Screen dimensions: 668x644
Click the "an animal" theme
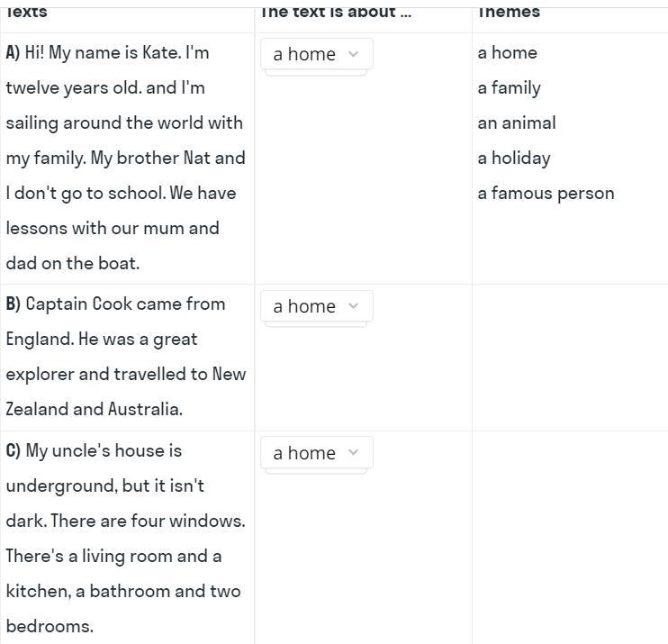516,123
